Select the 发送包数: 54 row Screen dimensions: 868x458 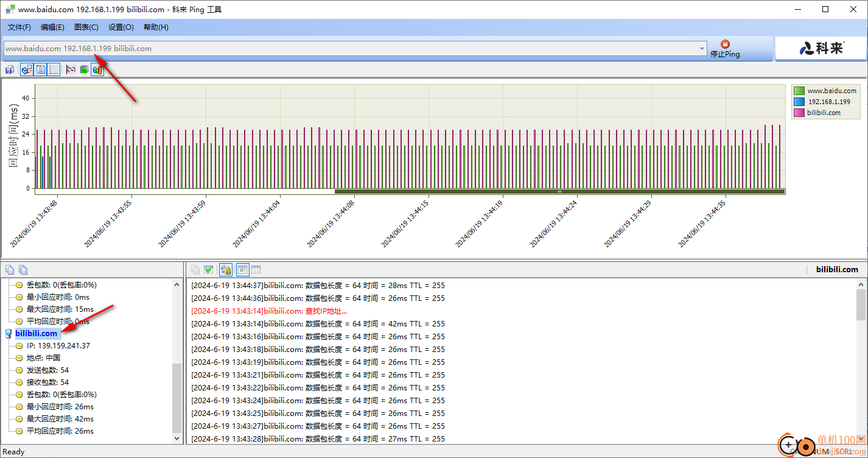coord(47,370)
